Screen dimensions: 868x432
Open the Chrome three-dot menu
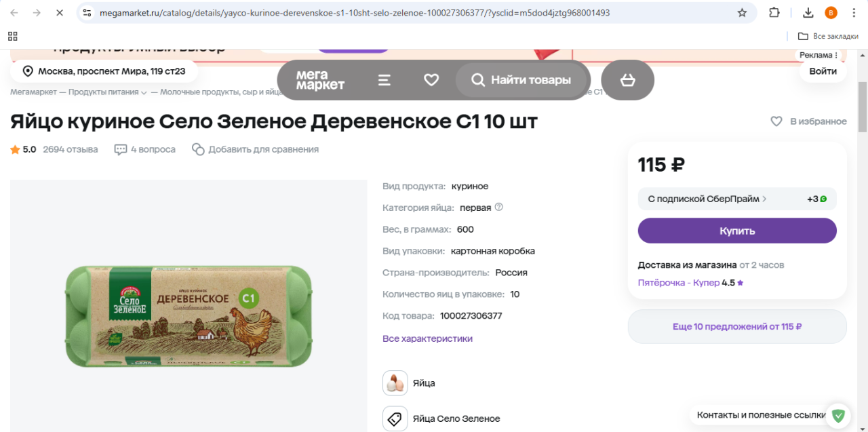(x=853, y=13)
